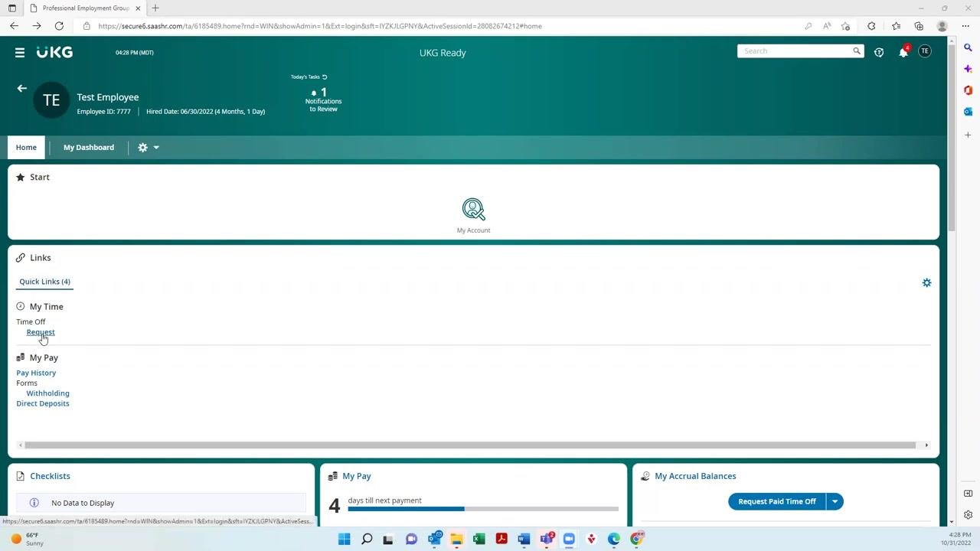The width and height of the screenshot is (980, 551).
Task: Open the browser Extensions puzzle icon
Action: (x=871, y=26)
